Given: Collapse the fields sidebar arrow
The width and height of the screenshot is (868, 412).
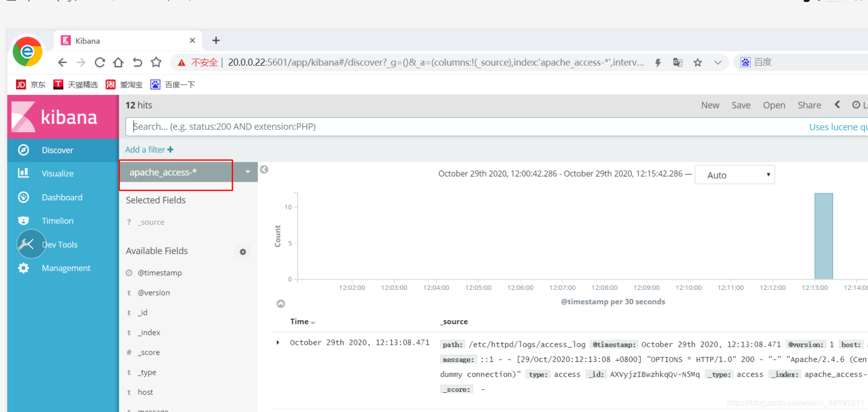Looking at the screenshot, I should [264, 170].
